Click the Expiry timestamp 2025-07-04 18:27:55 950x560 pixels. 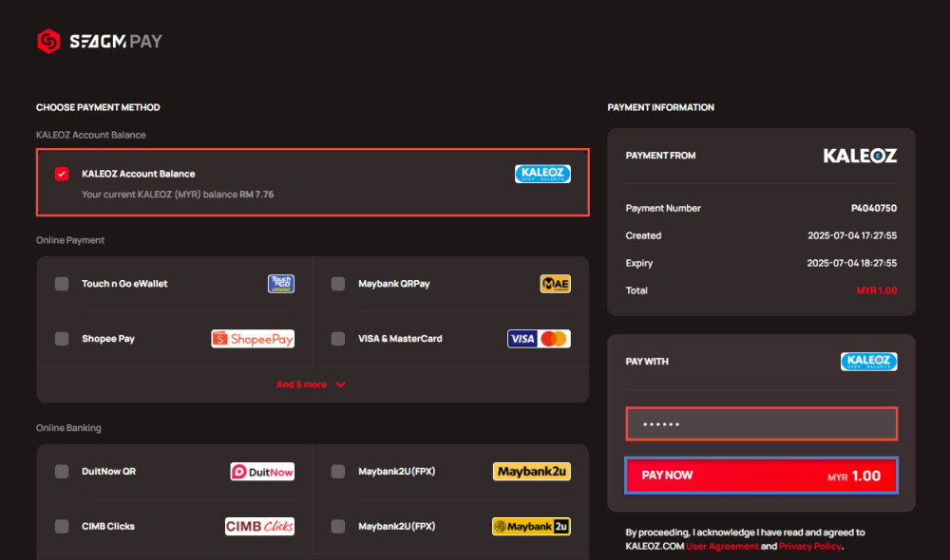tap(852, 263)
